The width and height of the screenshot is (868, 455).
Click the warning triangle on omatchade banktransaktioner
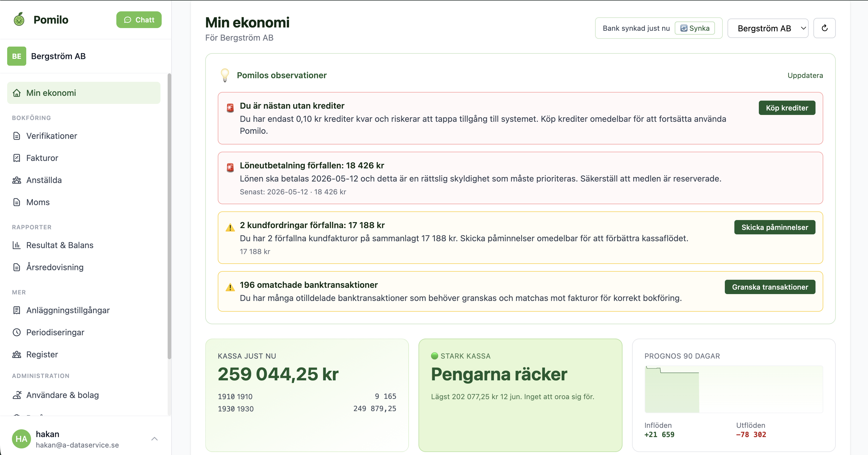tap(230, 287)
